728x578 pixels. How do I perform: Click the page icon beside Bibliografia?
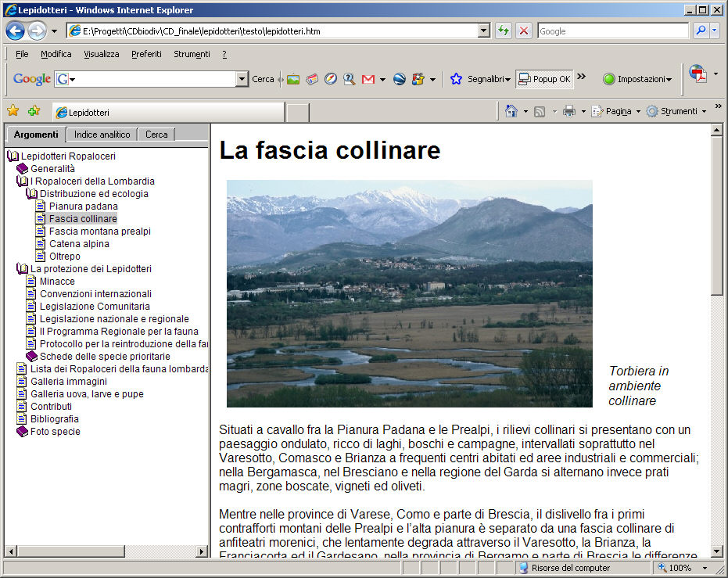[x=21, y=418]
